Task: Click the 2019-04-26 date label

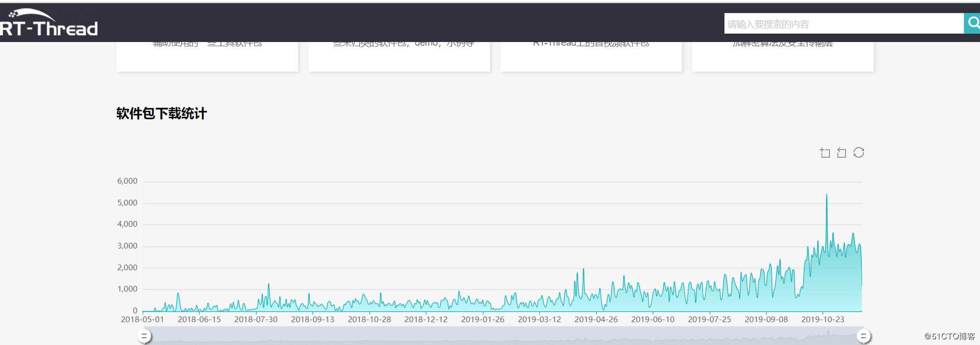Action: point(596,320)
